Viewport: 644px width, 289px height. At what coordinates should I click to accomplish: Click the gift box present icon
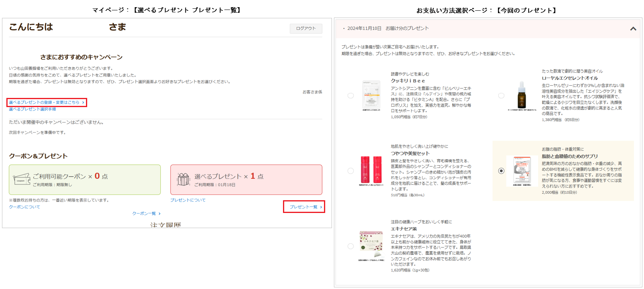[183, 180]
